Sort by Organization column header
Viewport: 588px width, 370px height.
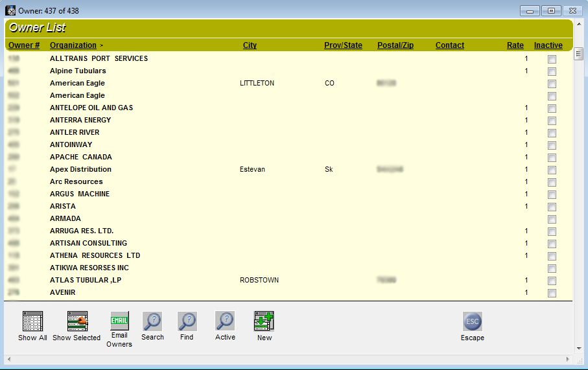73,45
